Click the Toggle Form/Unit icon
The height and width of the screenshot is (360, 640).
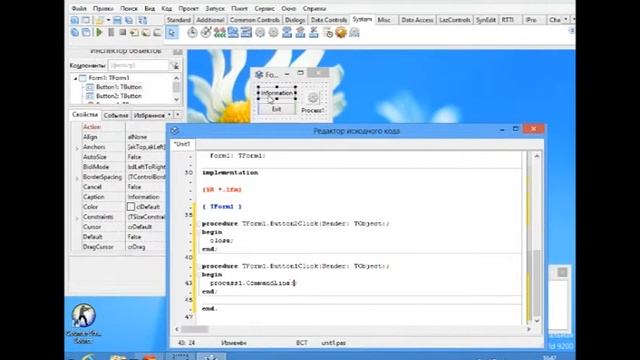tap(142, 20)
